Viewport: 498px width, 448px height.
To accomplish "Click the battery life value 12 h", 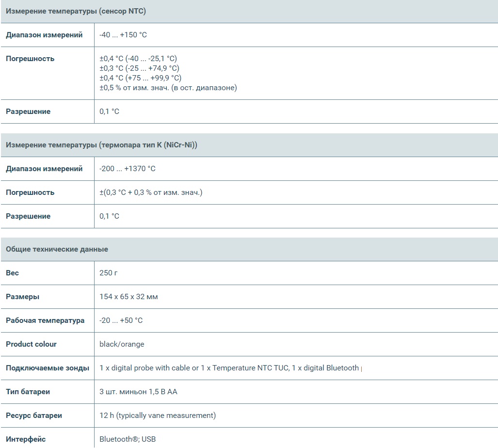I will pos(158,416).
